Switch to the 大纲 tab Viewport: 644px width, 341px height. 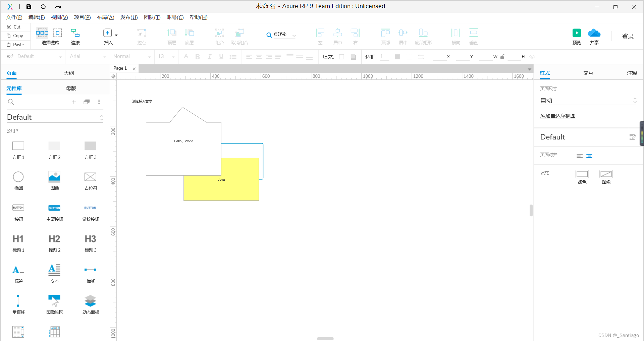coord(69,73)
